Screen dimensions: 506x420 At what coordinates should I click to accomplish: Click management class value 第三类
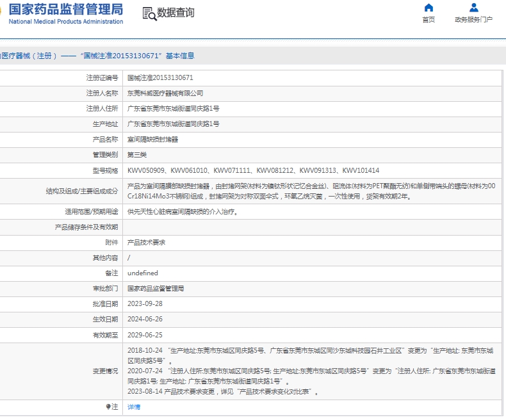click(137, 155)
